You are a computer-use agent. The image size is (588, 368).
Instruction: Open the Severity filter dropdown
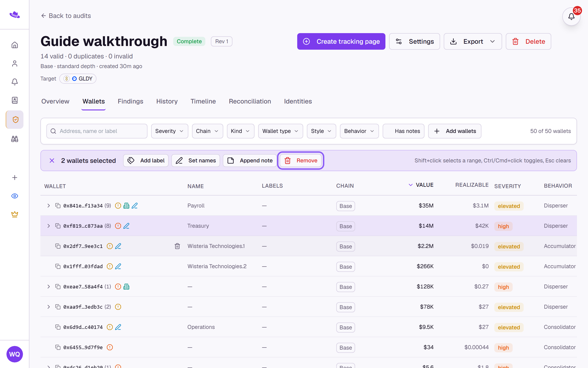(x=170, y=131)
